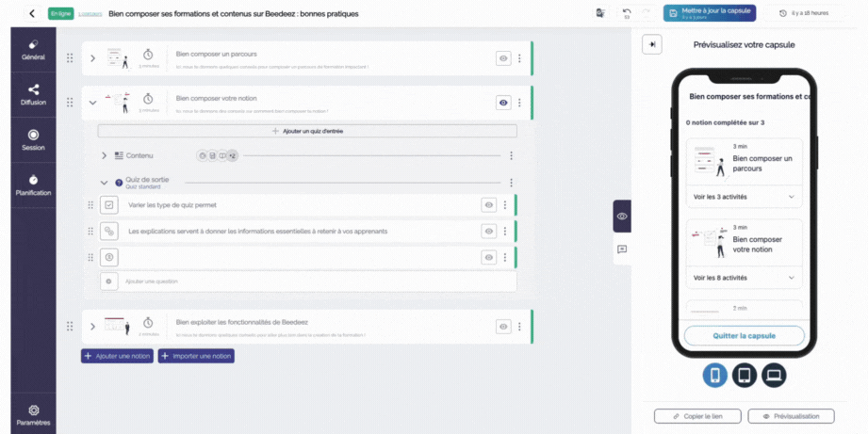The width and height of the screenshot is (868, 434).
Task: Select the smartphone preview device icon
Action: (x=714, y=375)
